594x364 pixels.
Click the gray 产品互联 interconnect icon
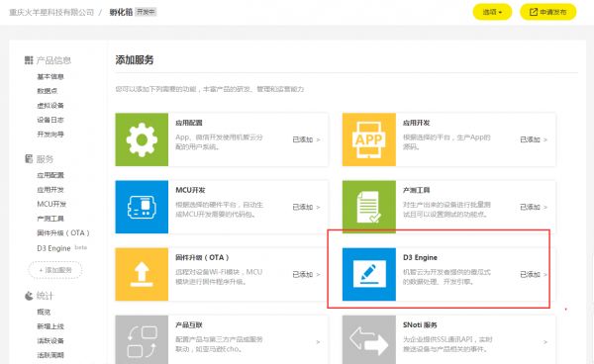coord(142,340)
